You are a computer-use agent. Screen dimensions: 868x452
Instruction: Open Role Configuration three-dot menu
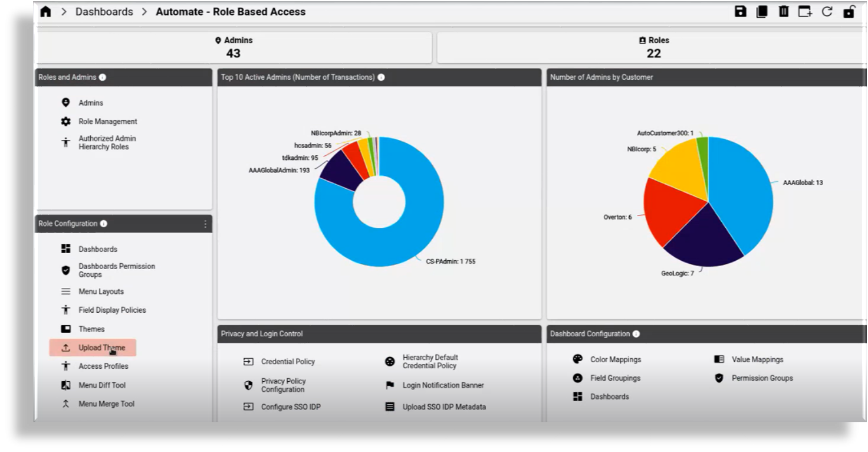pyautogui.click(x=205, y=224)
